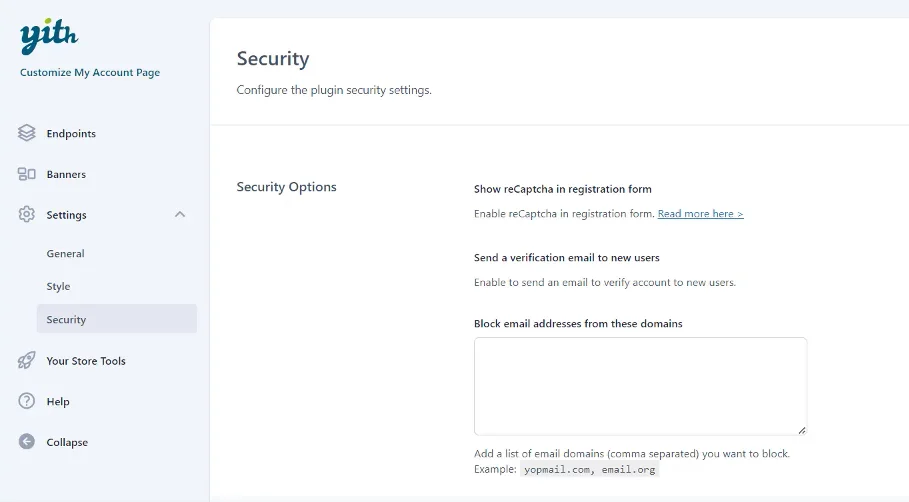Click the text area resize handle
Screen dimensions: 909x502
[801, 430]
